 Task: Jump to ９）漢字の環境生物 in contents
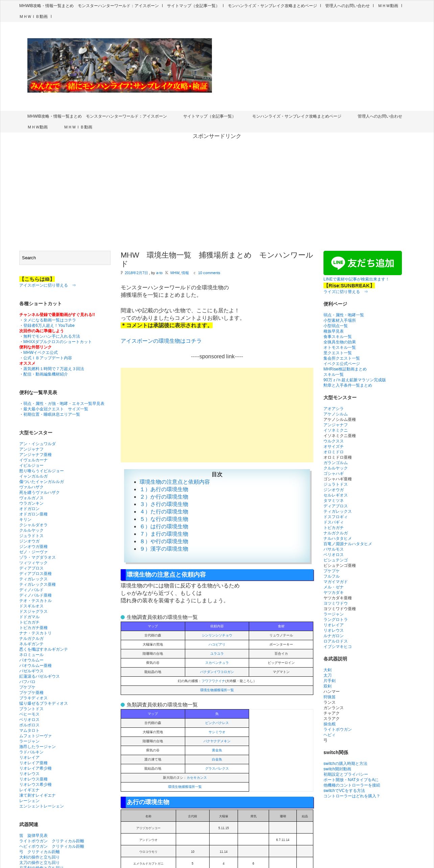pyautogui.click(x=164, y=549)
